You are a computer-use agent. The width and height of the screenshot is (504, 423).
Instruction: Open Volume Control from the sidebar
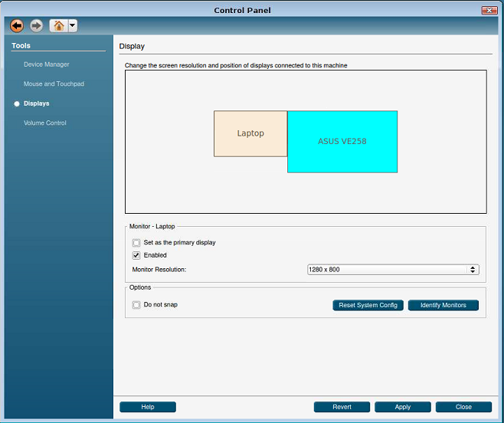pos(44,123)
